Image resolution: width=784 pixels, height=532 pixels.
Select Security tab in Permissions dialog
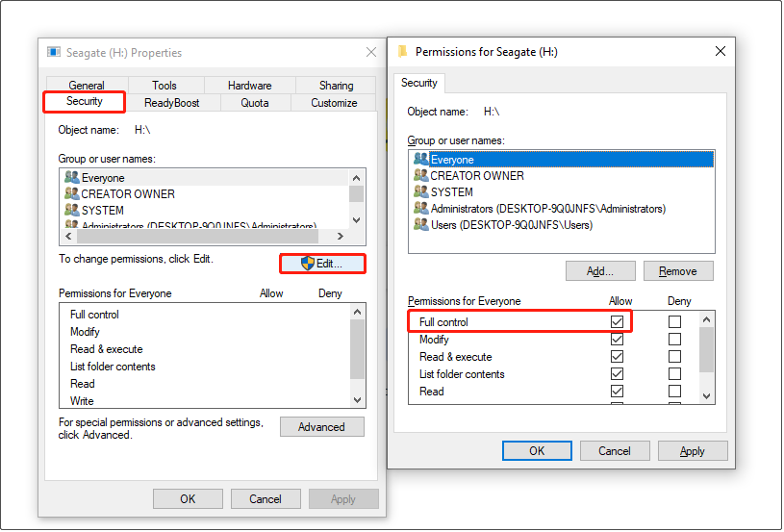click(x=419, y=83)
